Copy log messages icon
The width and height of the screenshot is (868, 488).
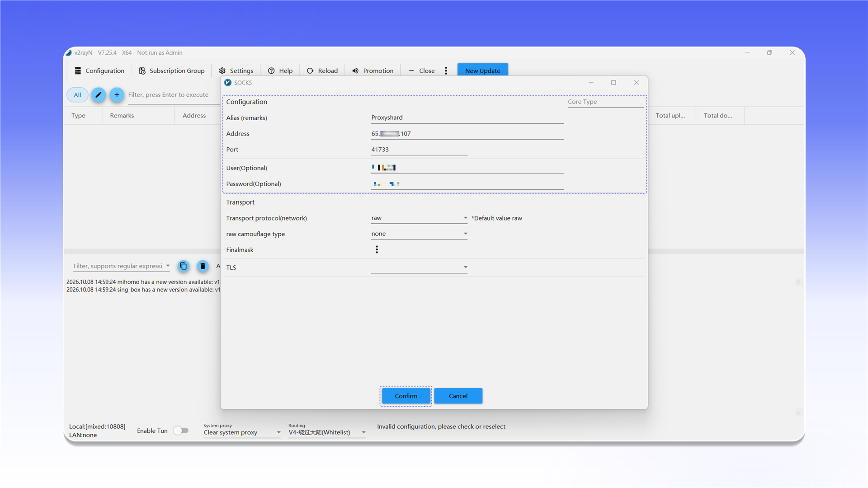coord(184,266)
